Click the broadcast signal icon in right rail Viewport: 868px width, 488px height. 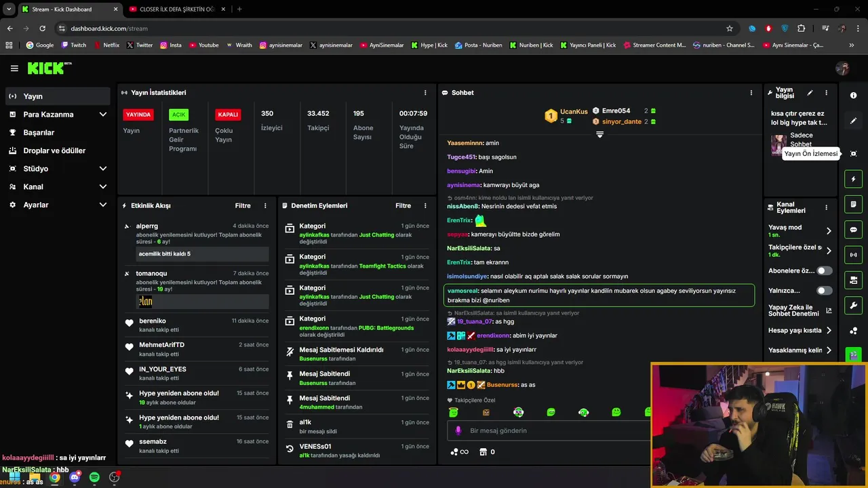pos(854,255)
